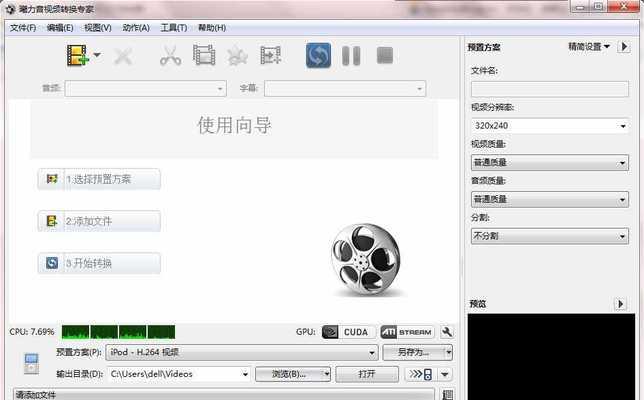Expand the 预览 preview panel arrow
Viewport: 644px width, 400px height.
tap(620, 304)
